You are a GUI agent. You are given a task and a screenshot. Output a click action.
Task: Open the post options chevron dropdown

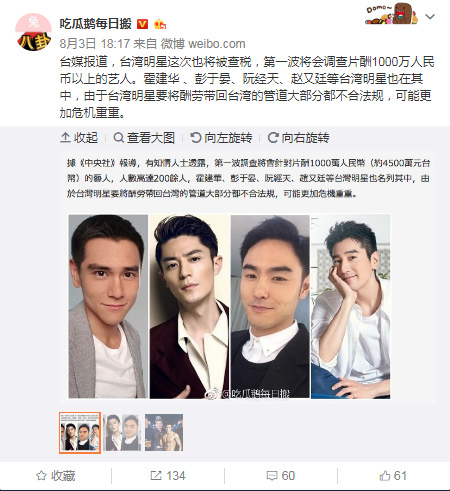(430, 16)
